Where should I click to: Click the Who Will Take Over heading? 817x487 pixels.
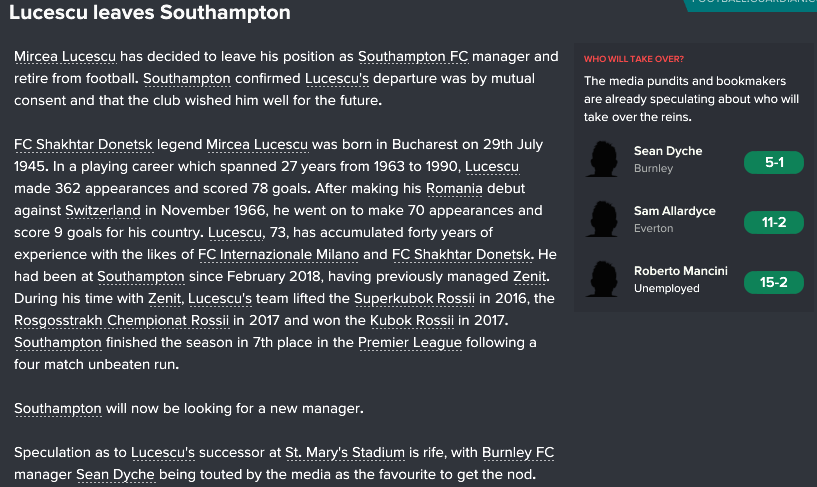point(634,59)
